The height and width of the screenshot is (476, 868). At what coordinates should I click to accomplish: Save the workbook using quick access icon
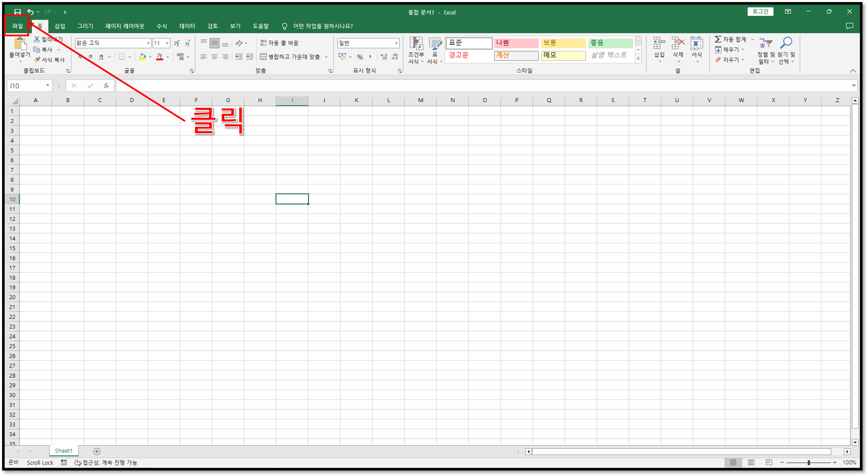17,12
